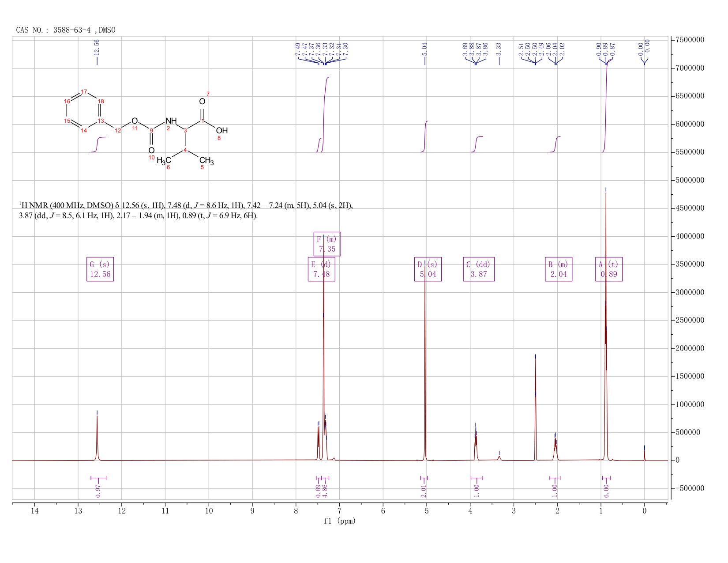Click the E (d) 7.48 multiplet label
This screenshot has width=728, height=563.
click(x=322, y=269)
